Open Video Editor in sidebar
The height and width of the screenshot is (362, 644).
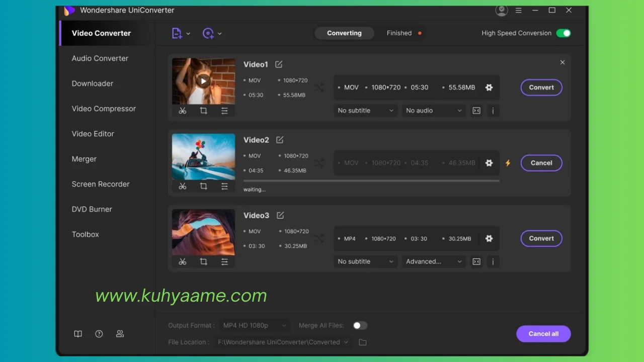click(x=93, y=134)
